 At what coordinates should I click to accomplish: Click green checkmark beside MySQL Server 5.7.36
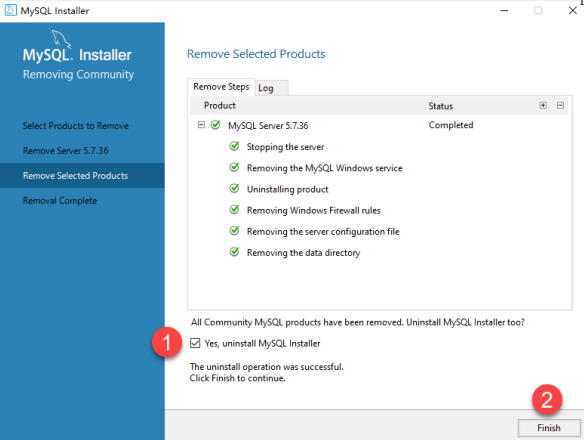[x=216, y=124]
